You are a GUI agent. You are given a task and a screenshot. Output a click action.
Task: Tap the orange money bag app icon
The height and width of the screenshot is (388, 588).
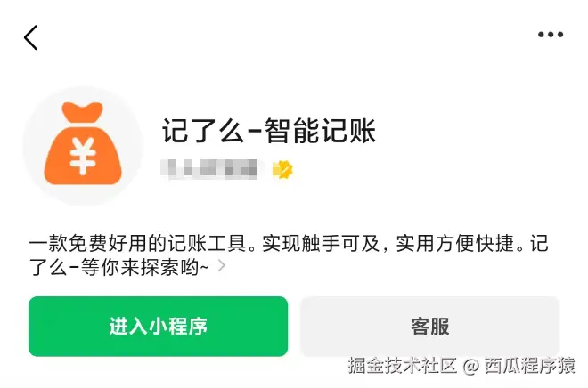click(x=83, y=143)
